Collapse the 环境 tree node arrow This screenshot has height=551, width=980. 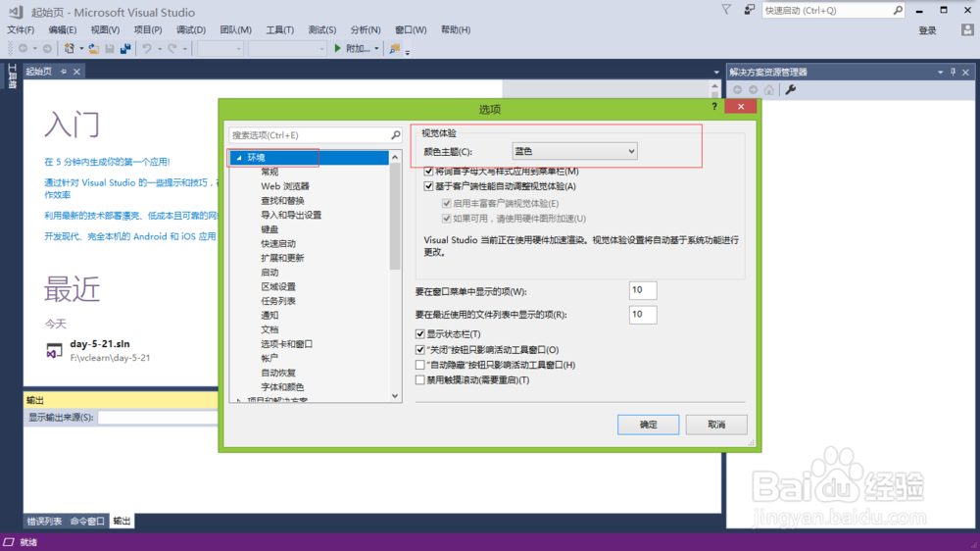pyautogui.click(x=239, y=158)
